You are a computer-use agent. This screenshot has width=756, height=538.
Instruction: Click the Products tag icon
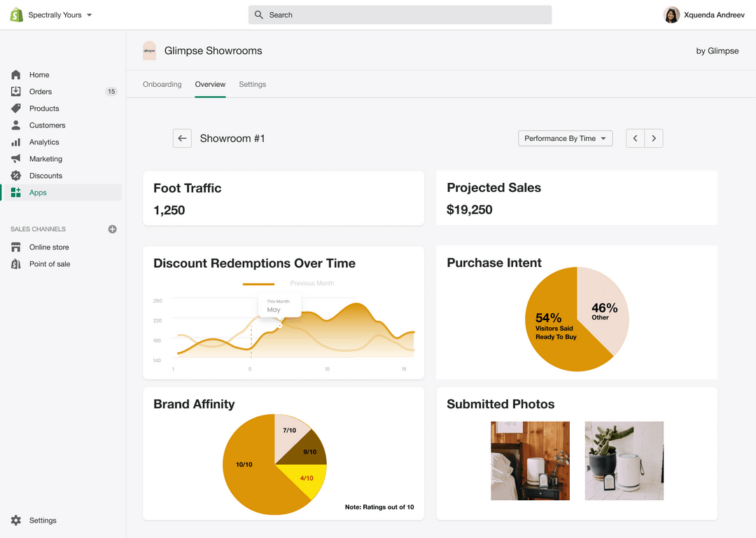pos(15,108)
